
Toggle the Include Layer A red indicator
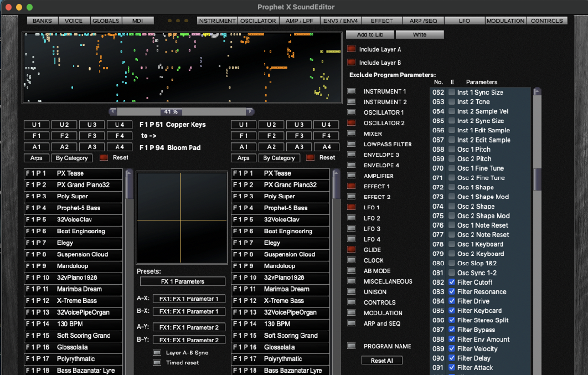click(x=351, y=49)
